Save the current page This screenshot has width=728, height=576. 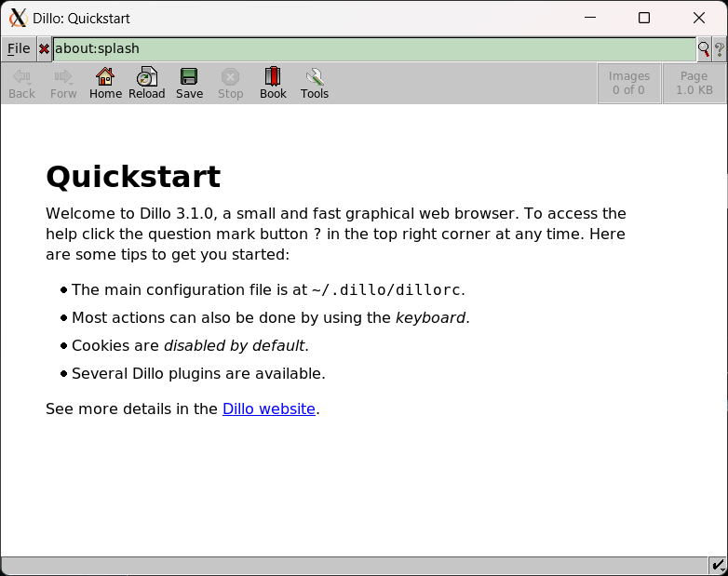(189, 84)
